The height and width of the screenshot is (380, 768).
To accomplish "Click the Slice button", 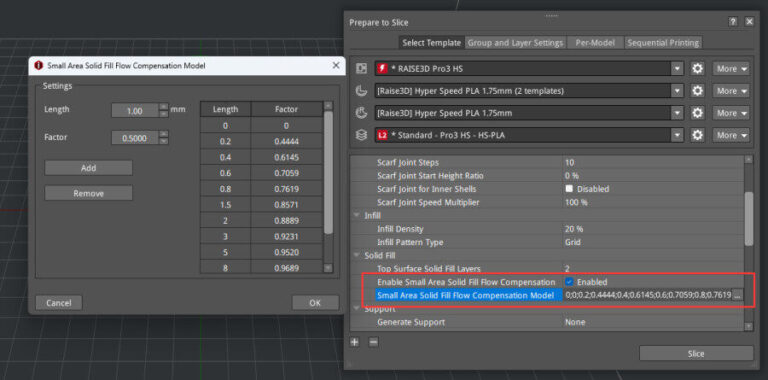I will point(696,354).
